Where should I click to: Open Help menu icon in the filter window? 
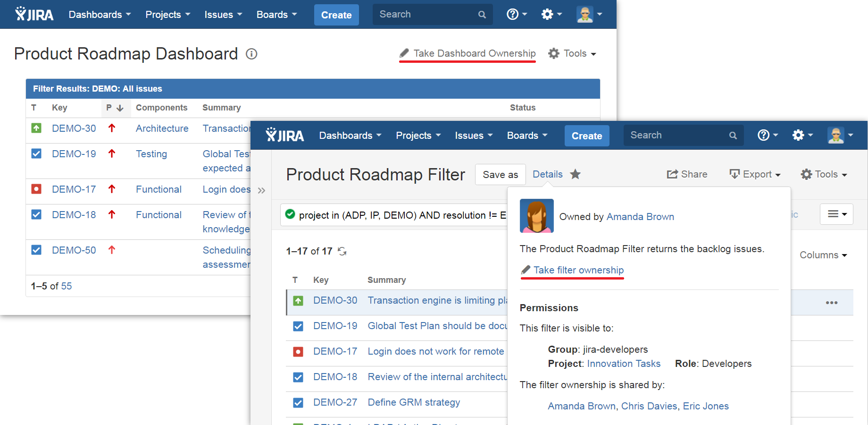tap(768, 135)
